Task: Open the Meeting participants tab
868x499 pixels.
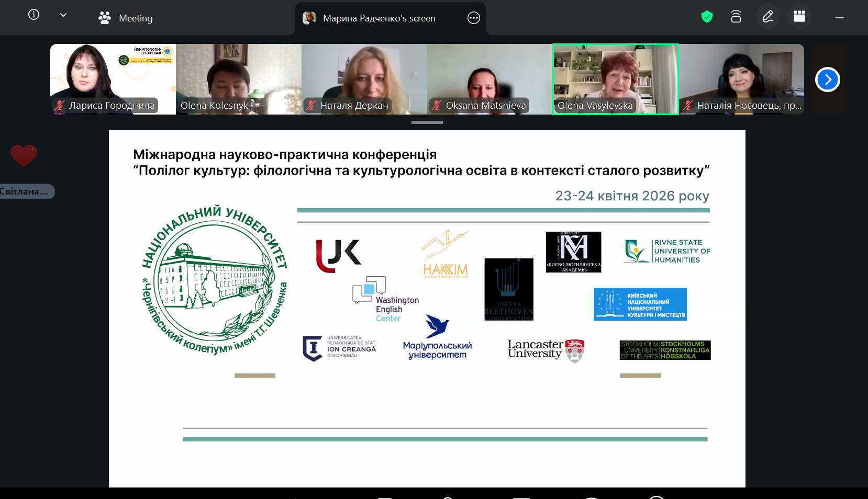Action: coord(126,18)
